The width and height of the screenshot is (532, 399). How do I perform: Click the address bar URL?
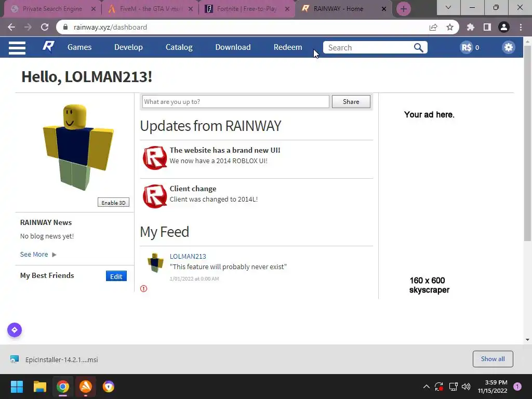[x=110, y=27]
